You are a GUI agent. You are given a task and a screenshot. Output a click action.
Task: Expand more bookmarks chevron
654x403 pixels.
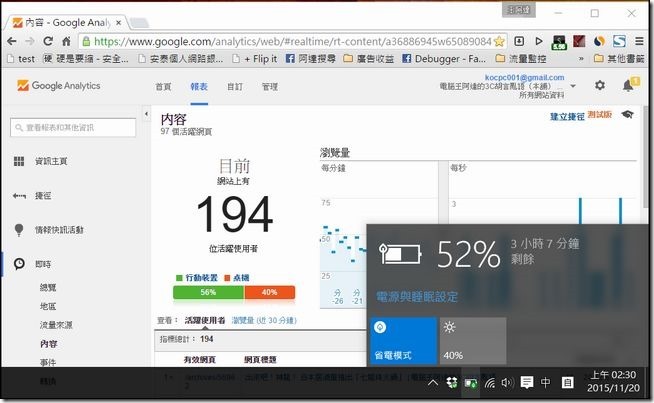[x=581, y=59]
